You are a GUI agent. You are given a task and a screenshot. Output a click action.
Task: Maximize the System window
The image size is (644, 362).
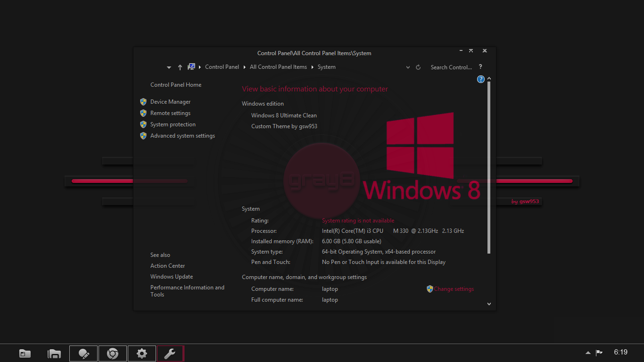(471, 50)
